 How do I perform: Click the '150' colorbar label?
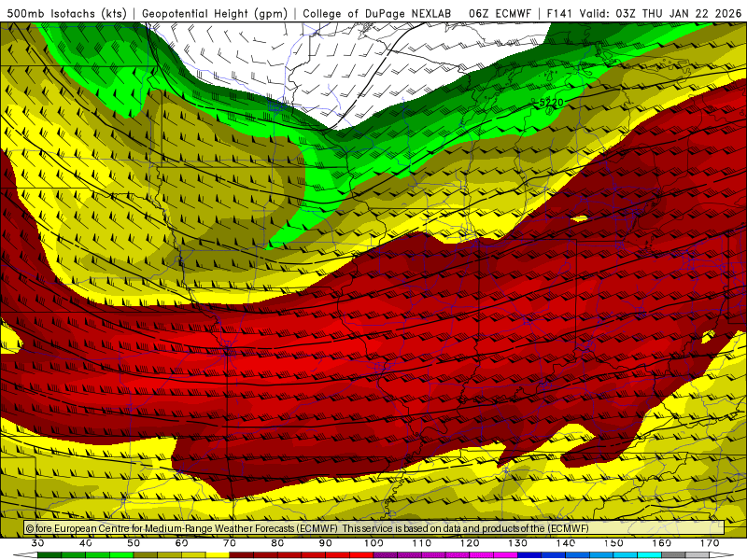[x=613, y=543]
